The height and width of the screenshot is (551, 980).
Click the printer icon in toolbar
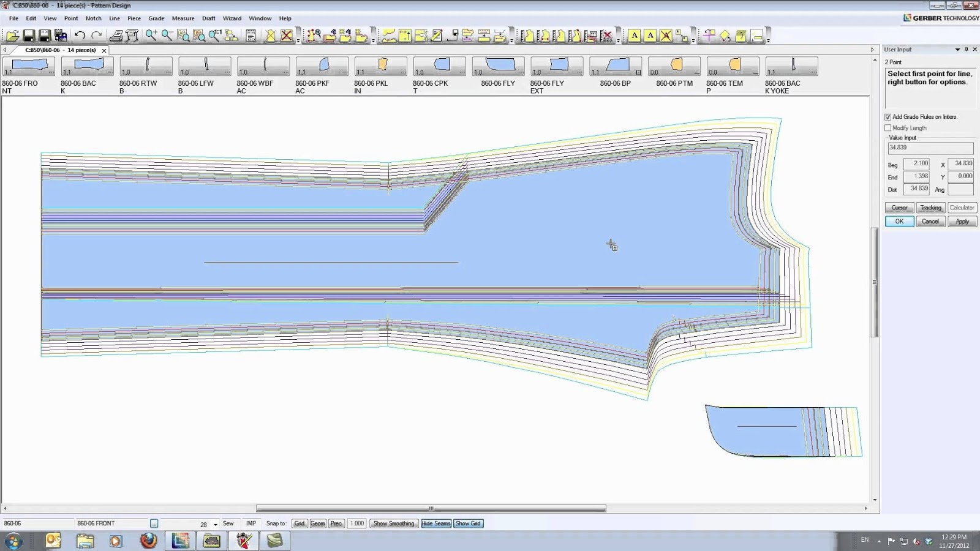coord(116,36)
